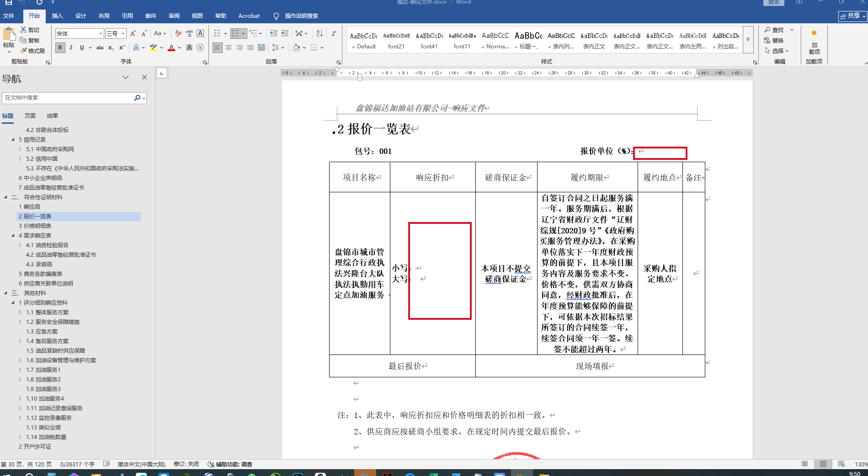Switch to the 设计 (Design) ribbon tab
This screenshot has height=476, width=868.
[x=80, y=16]
